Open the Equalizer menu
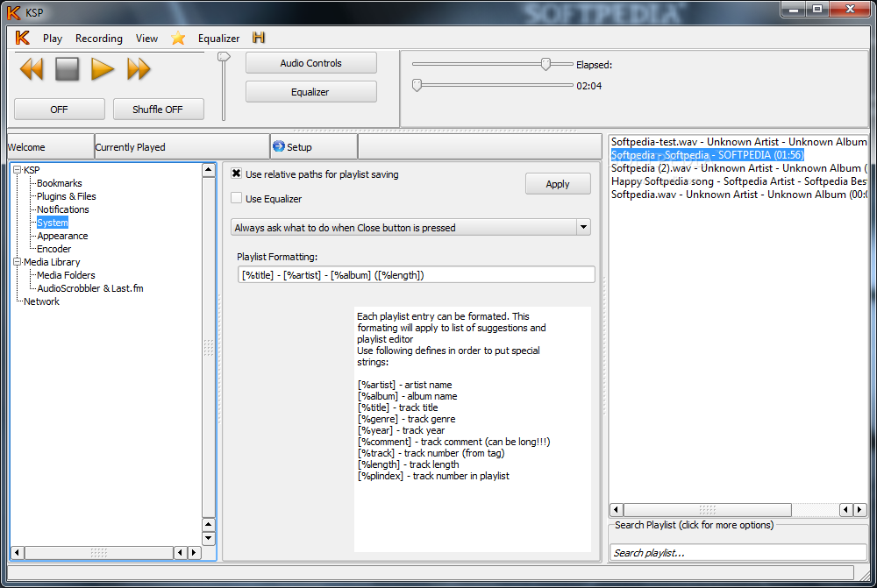This screenshot has height=588, width=877. (x=218, y=38)
